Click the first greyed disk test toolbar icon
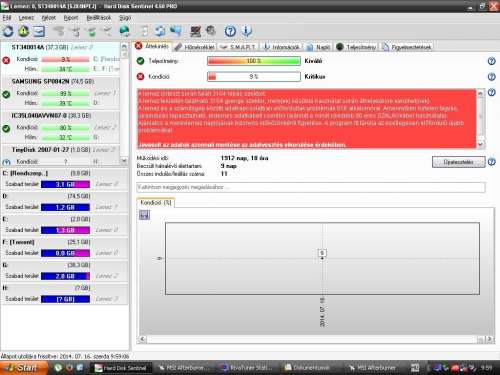Screen dimensions: 500x375 [x=59, y=31]
